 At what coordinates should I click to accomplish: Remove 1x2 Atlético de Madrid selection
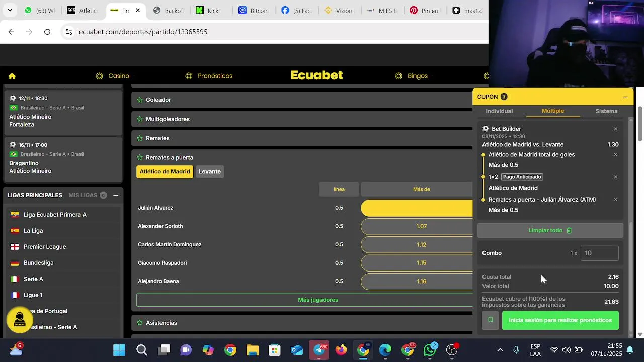615,177
